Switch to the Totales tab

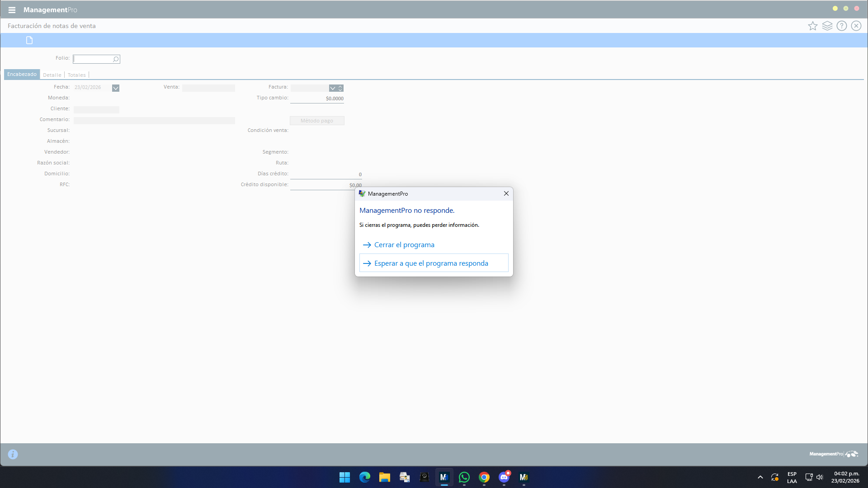pos(76,75)
